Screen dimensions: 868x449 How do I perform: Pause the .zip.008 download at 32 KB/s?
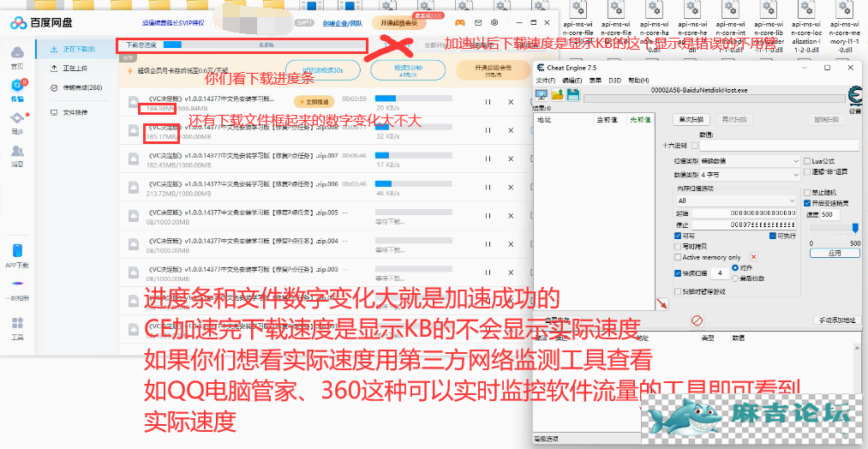(x=488, y=130)
